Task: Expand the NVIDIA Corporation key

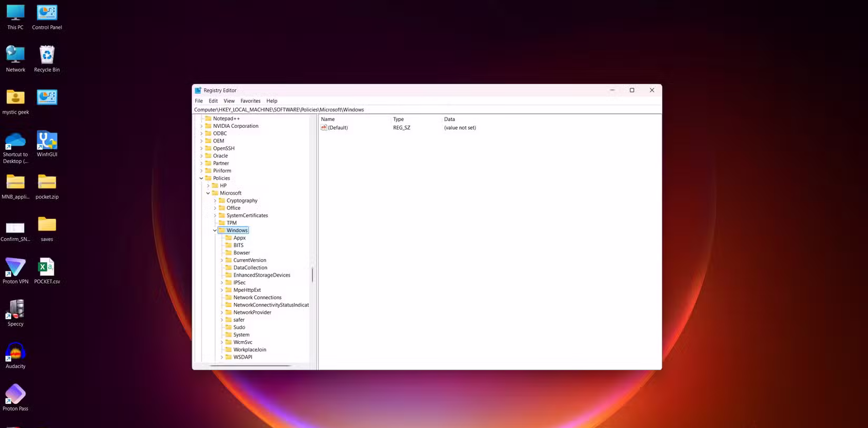Action: [x=201, y=126]
